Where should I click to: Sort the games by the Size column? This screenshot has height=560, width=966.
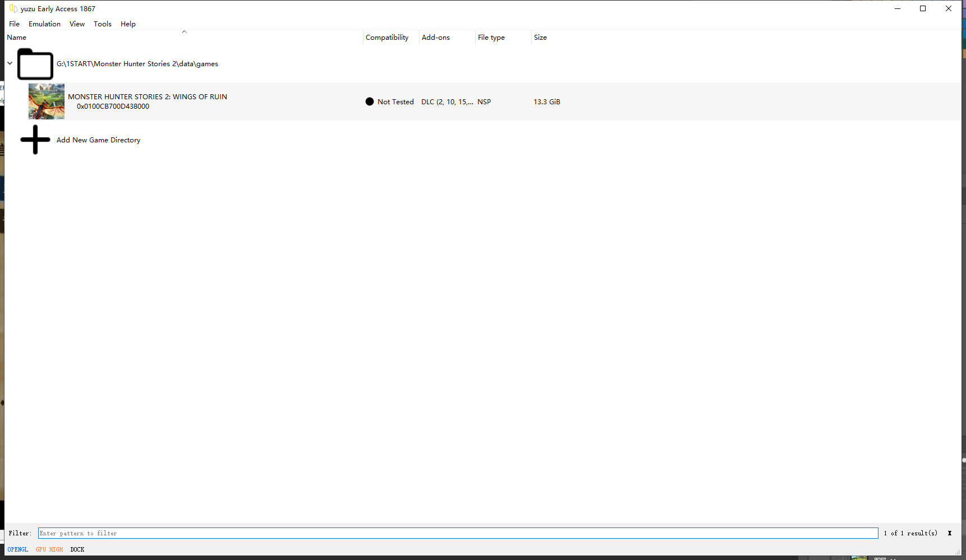(540, 38)
